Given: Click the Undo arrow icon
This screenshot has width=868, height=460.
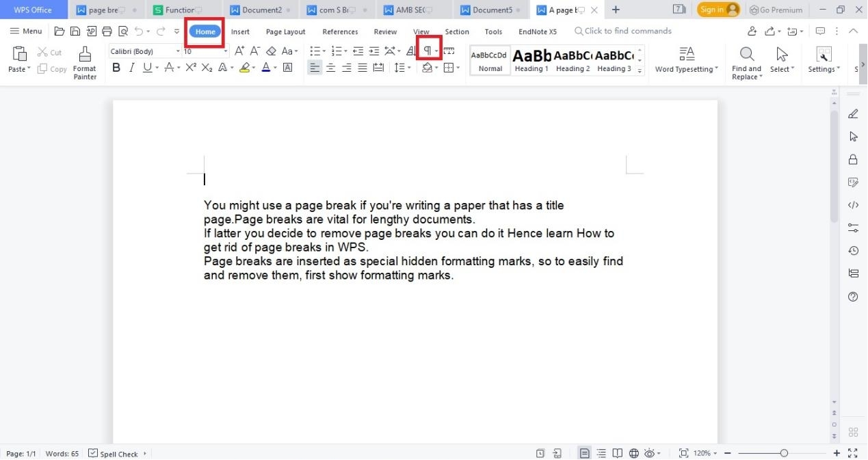Looking at the screenshot, I should 139,31.
